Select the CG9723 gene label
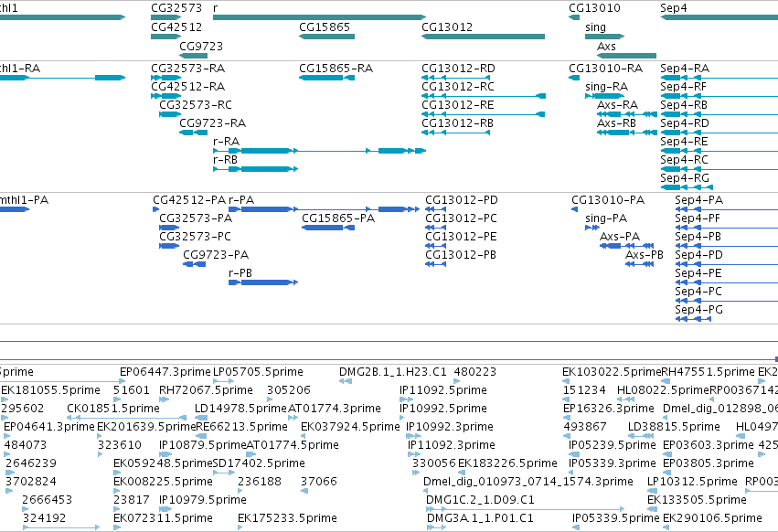This screenshot has width=778, height=532. coord(201,47)
